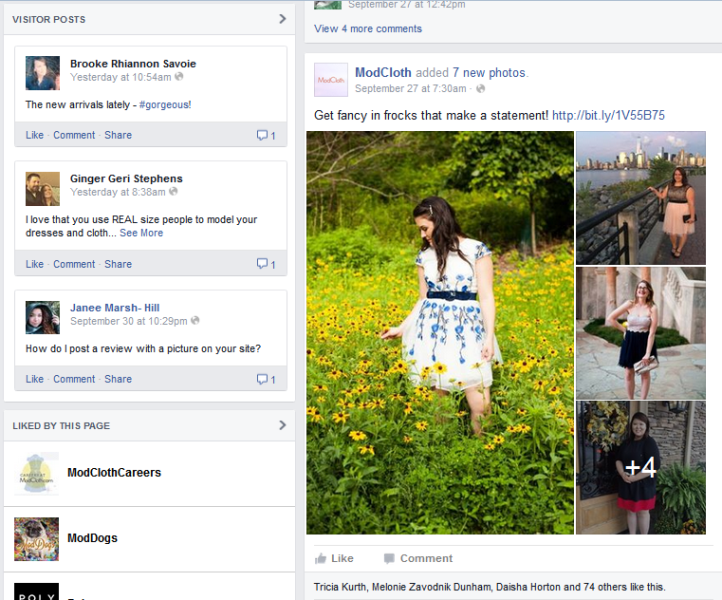Like Ginger Geri Stephens' visitor post
This screenshot has height=600, width=722.
(x=35, y=264)
